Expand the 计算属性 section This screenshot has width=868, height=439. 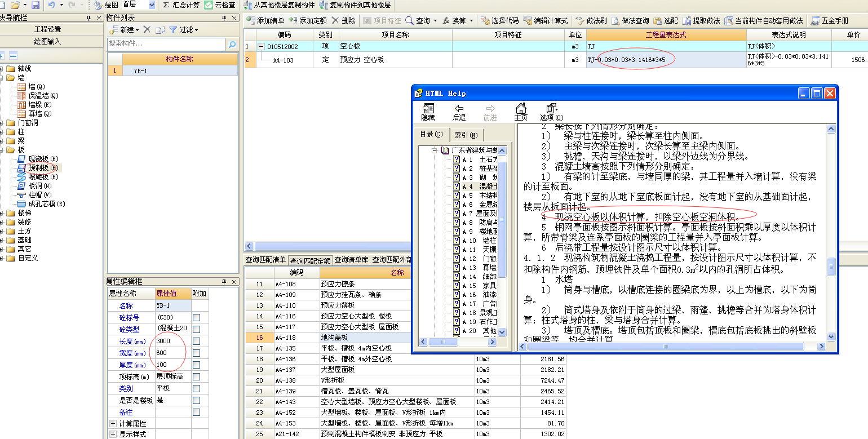113,423
